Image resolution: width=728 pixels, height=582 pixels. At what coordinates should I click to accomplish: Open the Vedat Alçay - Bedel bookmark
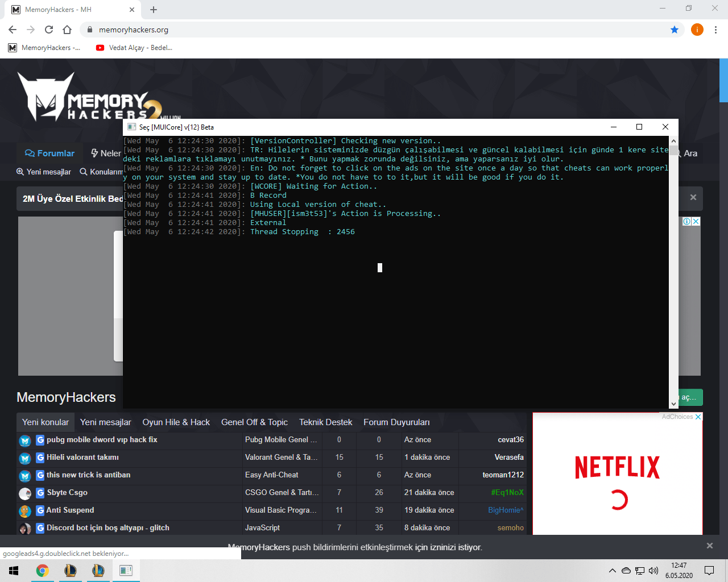pyautogui.click(x=134, y=48)
